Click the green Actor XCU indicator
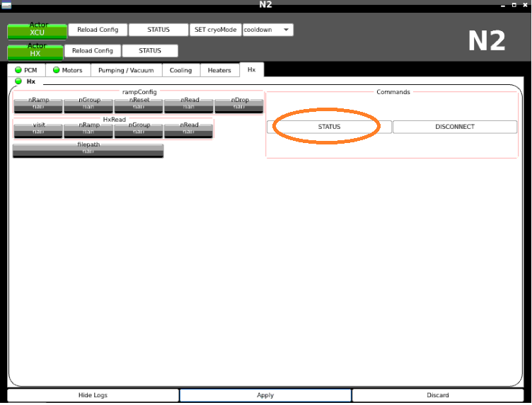The width and height of the screenshot is (532, 405). pos(37,30)
